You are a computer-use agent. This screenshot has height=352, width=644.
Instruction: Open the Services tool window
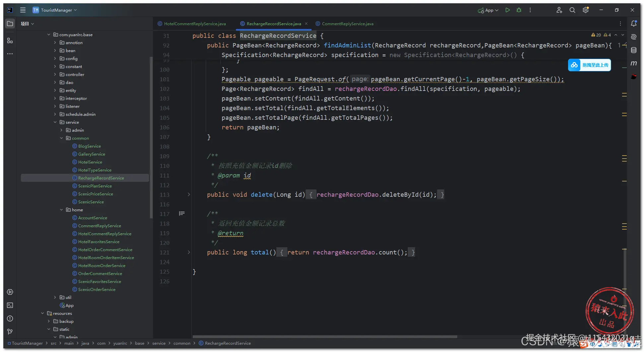coord(10,292)
